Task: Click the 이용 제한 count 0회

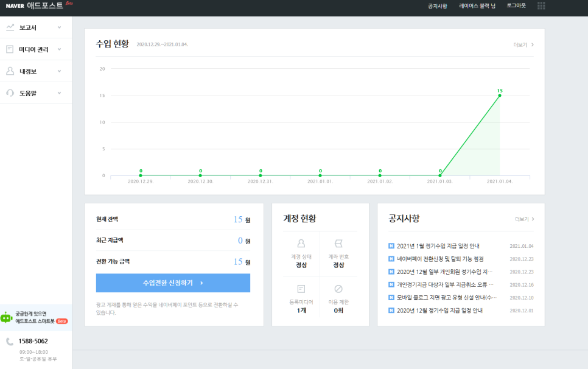Action: click(x=338, y=311)
